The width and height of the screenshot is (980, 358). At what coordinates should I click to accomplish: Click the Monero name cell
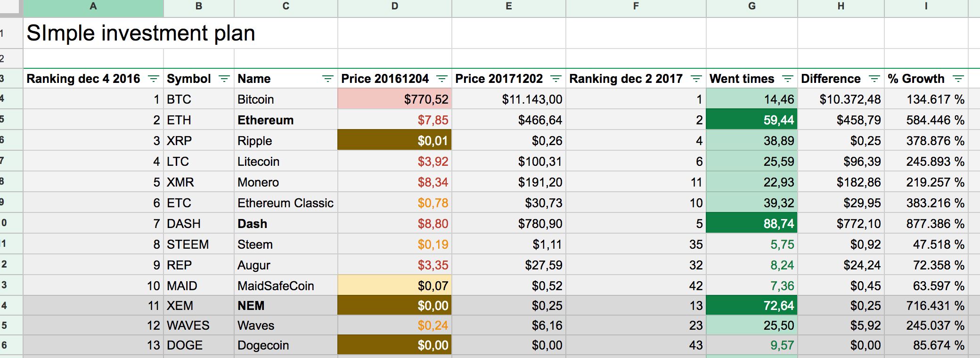286,182
